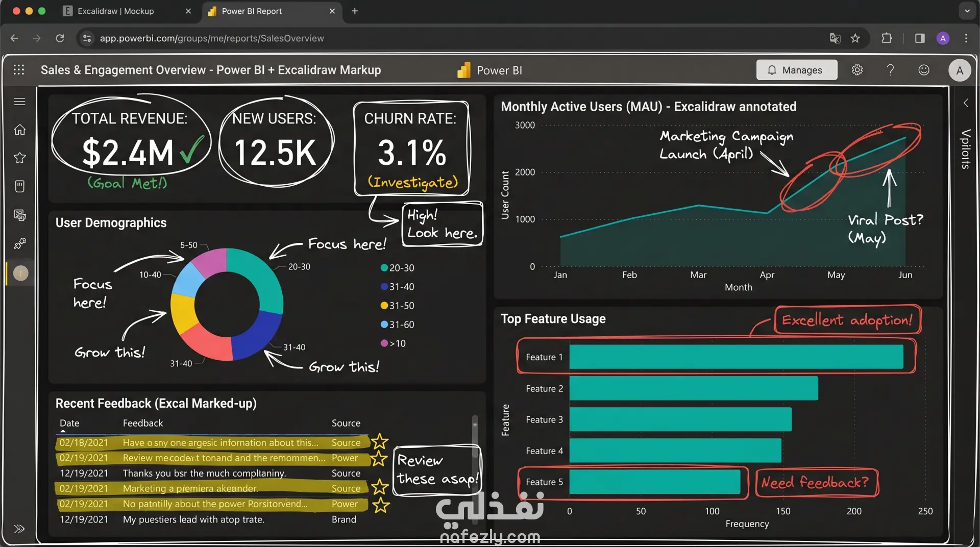The height and width of the screenshot is (547, 980).
Task: Click the bell Manages button
Action: click(x=797, y=70)
